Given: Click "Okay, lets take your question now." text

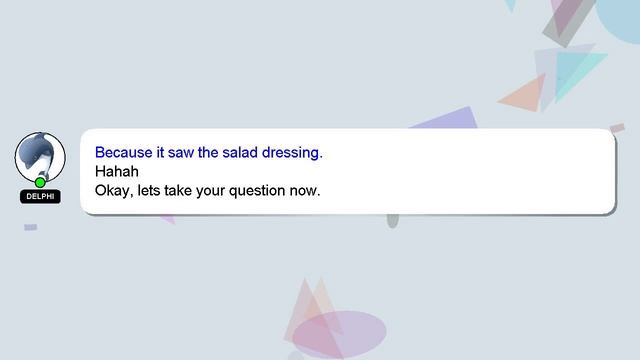Looking at the screenshot, I should [207, 191].
